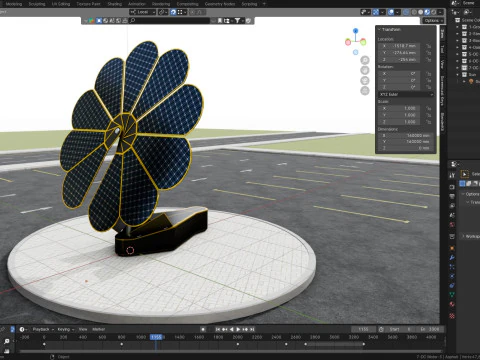
Task: Switch to the UV Editing workspace
Action: pyautogui.click(x=61, y=4)
